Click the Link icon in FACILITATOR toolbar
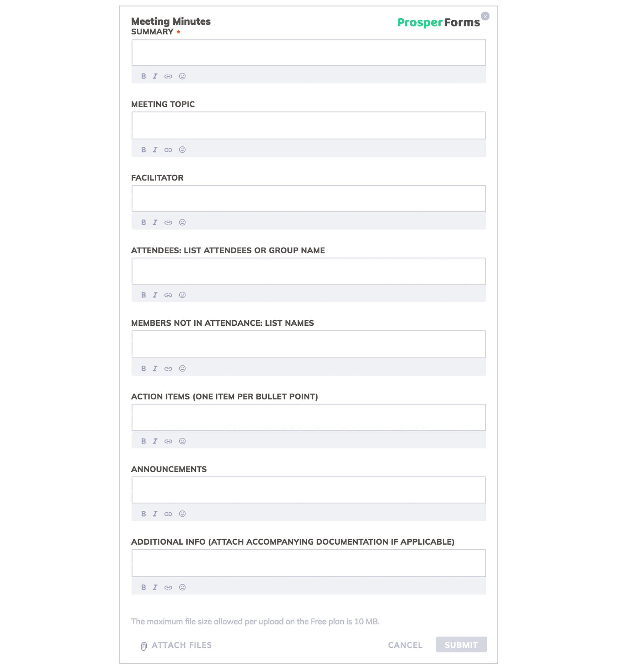 pyautogui.click(x=168, y=222)
